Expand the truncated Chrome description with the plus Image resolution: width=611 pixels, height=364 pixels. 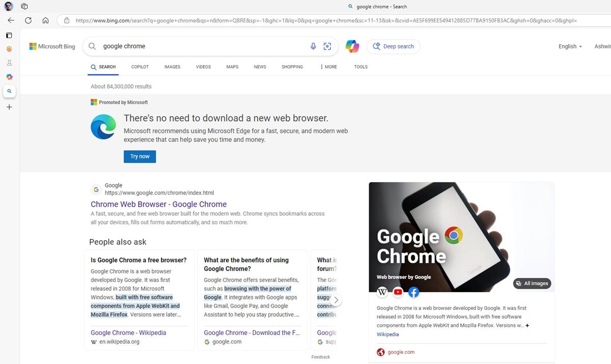527,325
